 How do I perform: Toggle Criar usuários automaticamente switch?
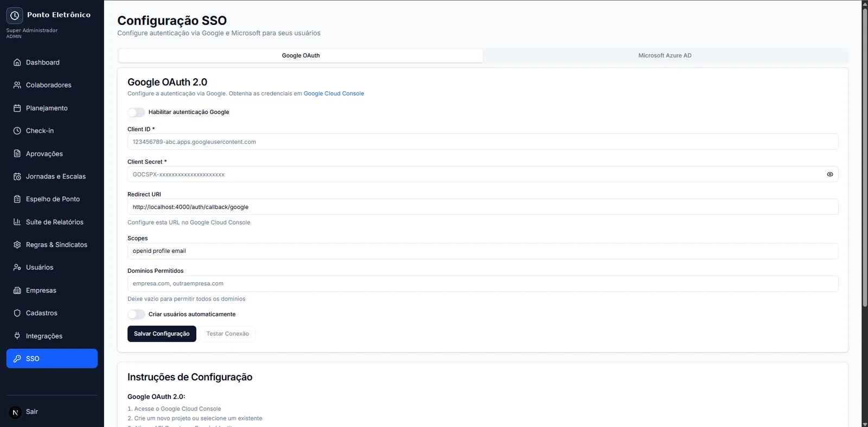pos(136,314)
